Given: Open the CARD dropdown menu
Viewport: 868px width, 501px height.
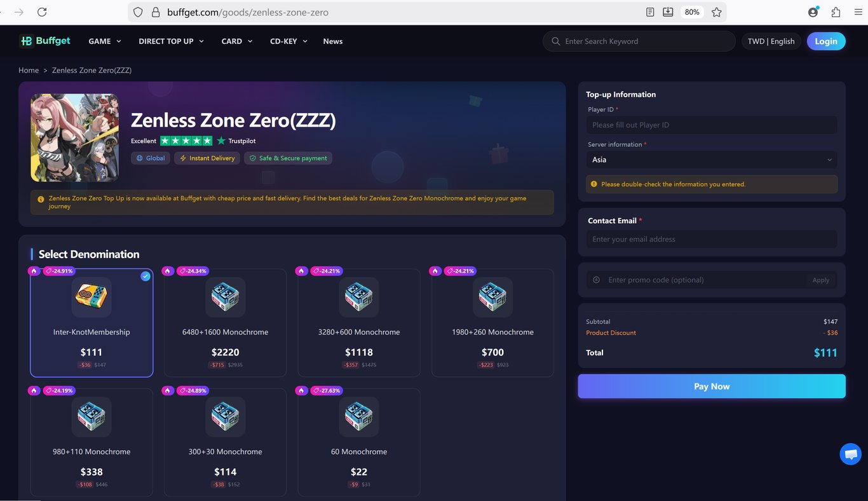Looking at the screenshot, I should (x=237, y=41).
